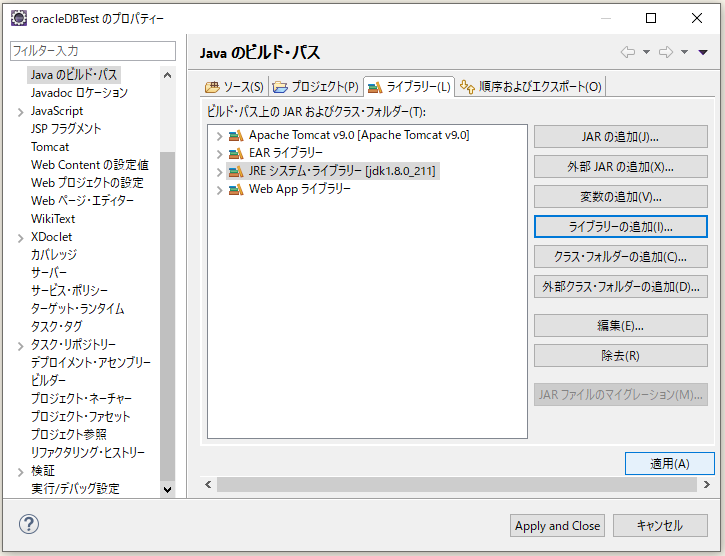The height and width of the screenshot is (556, 725).
Task: Open the view menu triangle in the header
Action: point(703,52)
